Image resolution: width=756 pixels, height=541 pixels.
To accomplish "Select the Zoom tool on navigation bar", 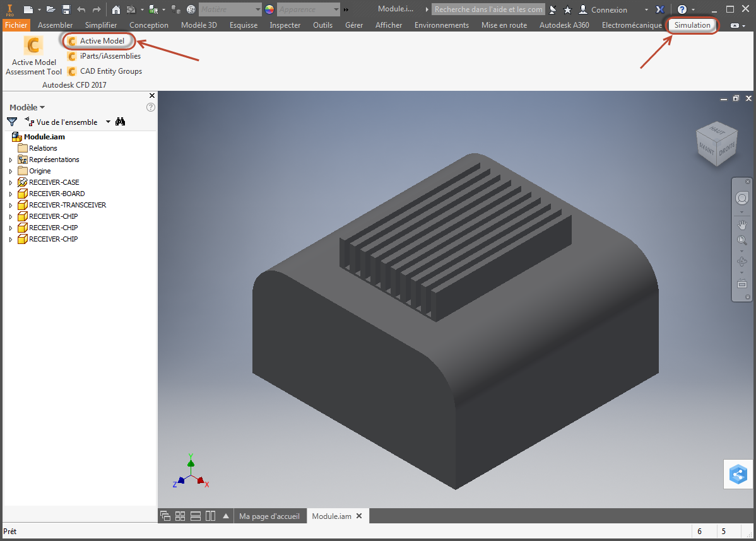I will click(741, 240).
